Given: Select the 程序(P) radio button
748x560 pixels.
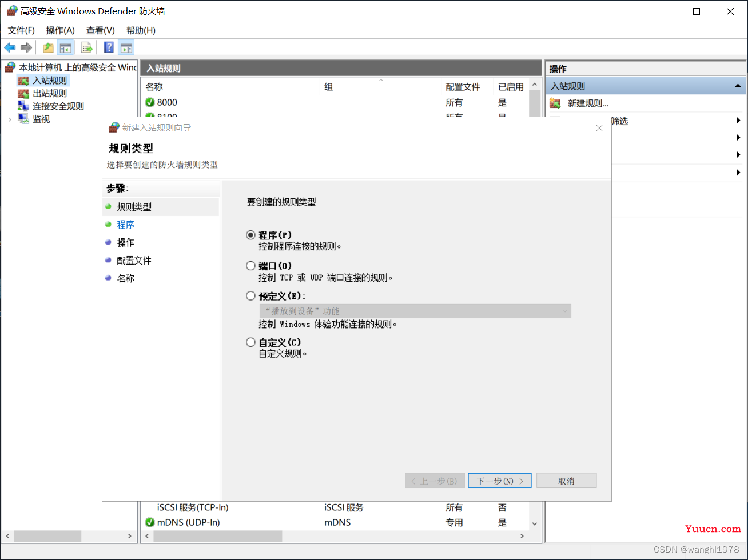Looking at the screenshot, I should (250, 235).
